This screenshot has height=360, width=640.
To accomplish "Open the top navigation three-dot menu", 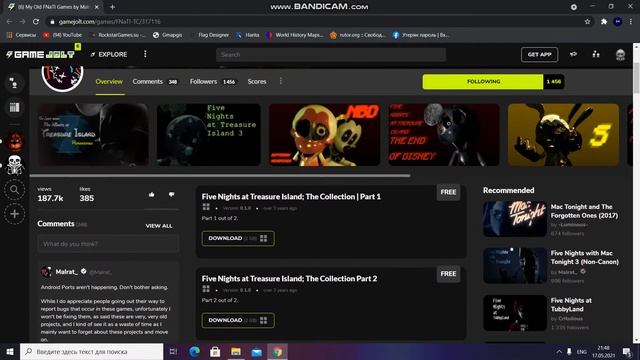I will 145,54.
